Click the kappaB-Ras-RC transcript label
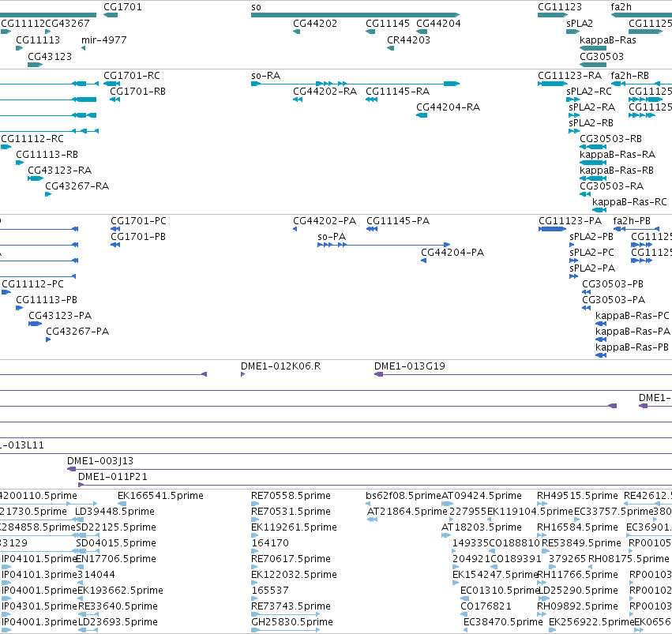Screen dimensions: 672x634 [629, 202]
